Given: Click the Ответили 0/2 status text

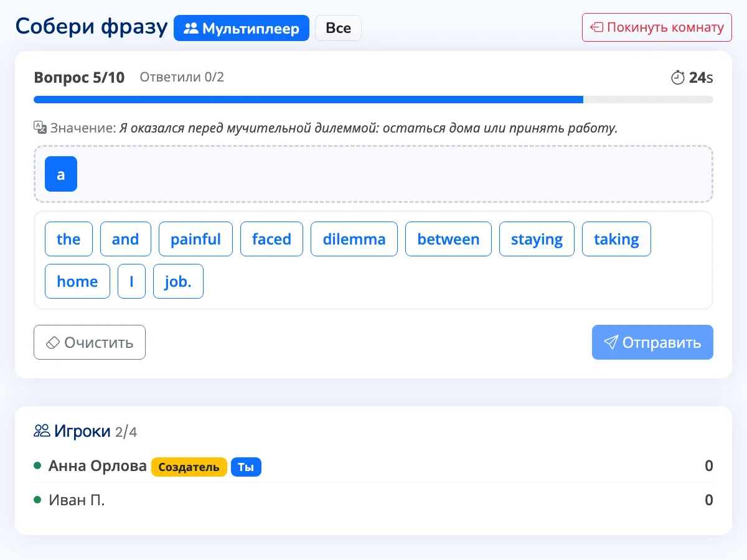Looking at the screenshot, I should pyautogui.click(x=182, y=77).
